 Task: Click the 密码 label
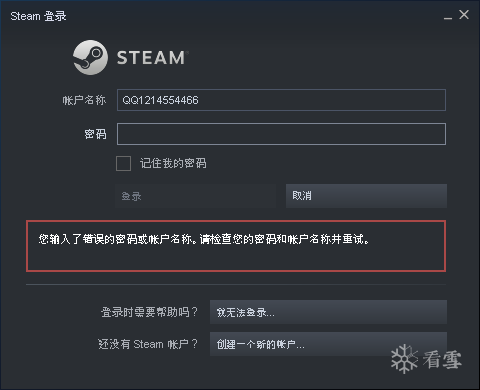(x=95, y=134)
